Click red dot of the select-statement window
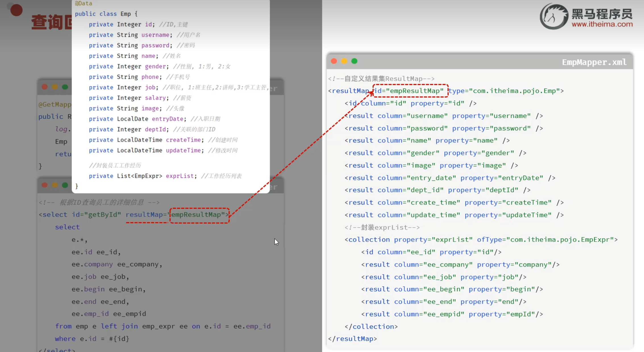 tap(45, 185)
